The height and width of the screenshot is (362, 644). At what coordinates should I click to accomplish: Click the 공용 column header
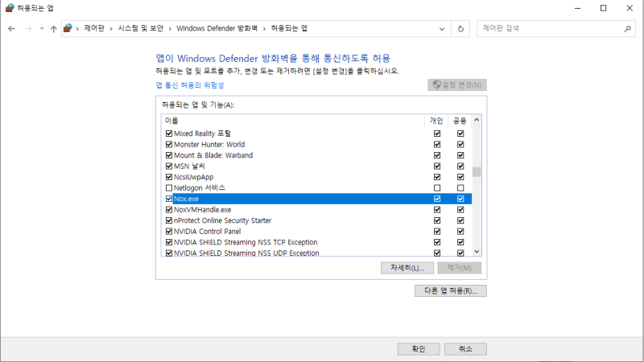460,121
